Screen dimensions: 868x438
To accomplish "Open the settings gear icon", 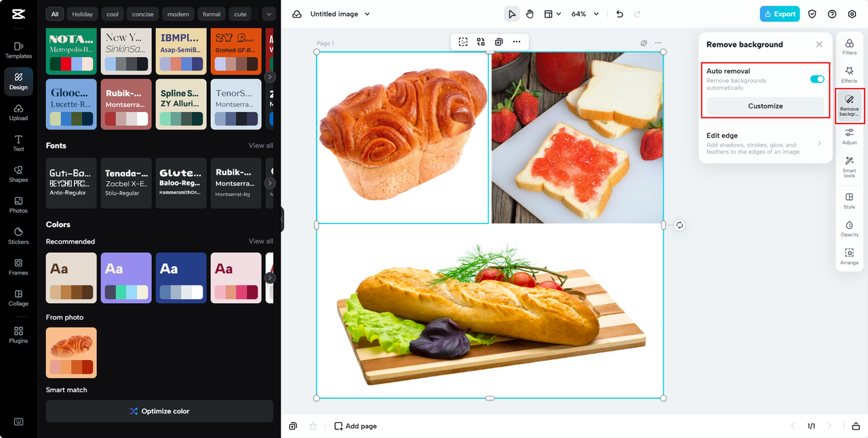I will [852, 14].
